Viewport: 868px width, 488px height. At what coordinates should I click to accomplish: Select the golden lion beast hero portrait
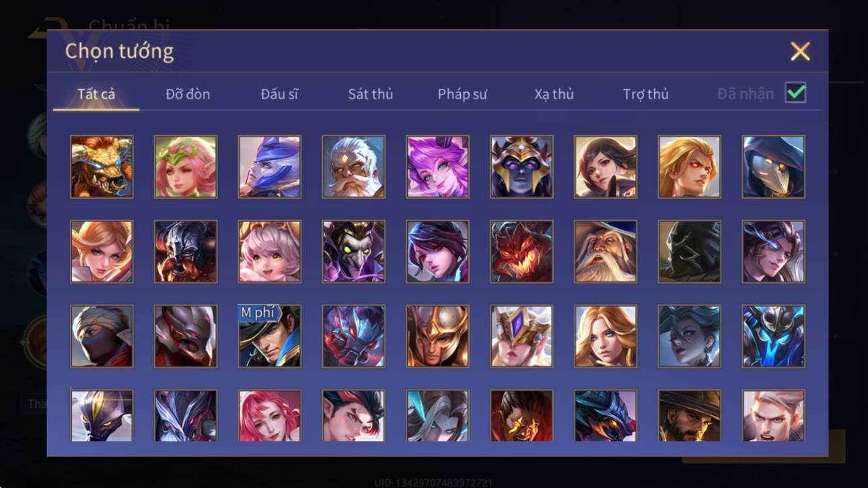102,167
